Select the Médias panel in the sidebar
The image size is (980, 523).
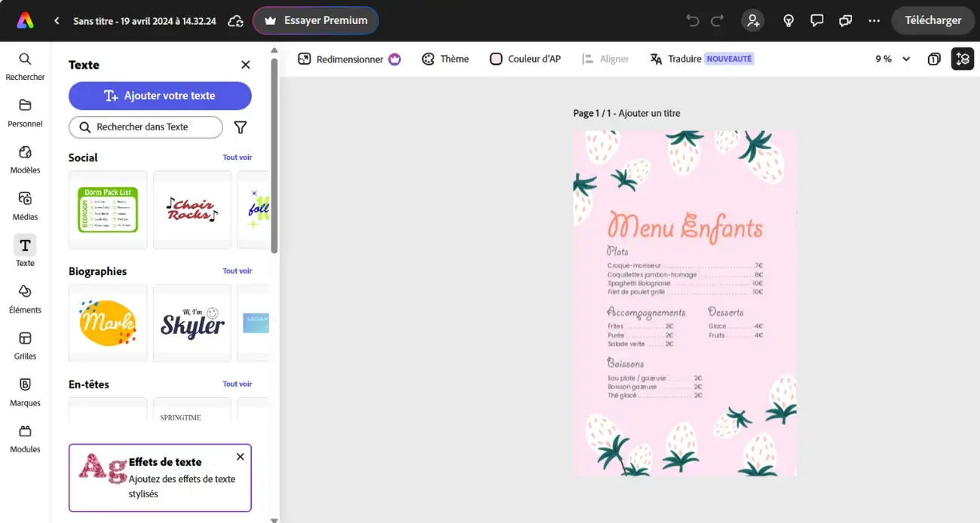tap(25, 203)
